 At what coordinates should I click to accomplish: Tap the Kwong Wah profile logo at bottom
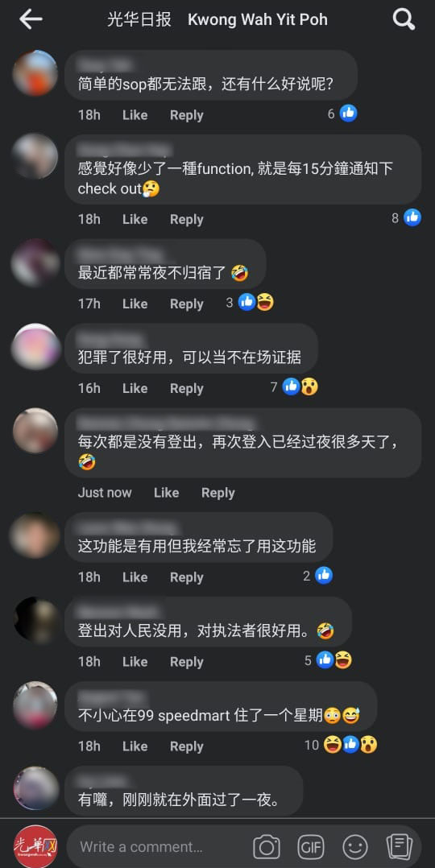click(35, 846)
